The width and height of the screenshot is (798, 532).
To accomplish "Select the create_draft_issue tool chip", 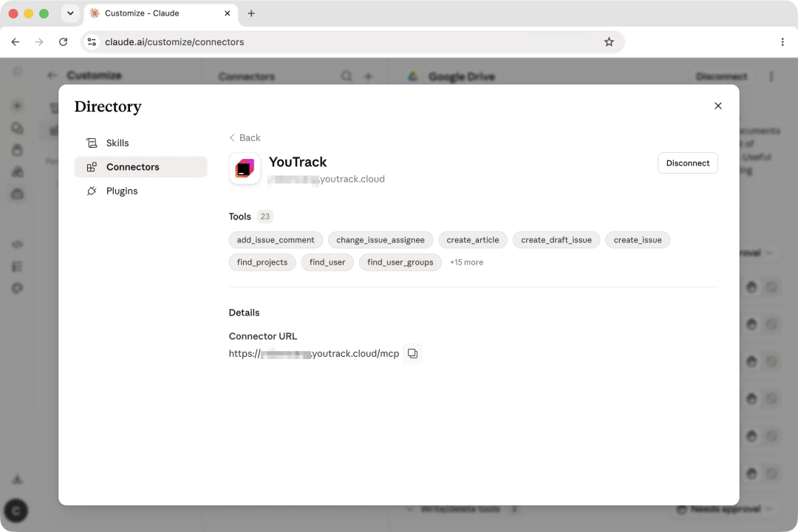I will click(556, 240).
